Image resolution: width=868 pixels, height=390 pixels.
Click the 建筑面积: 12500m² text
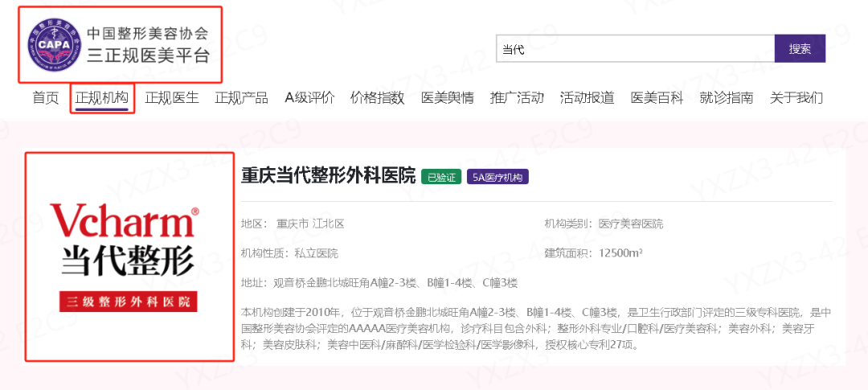point(593,254)
